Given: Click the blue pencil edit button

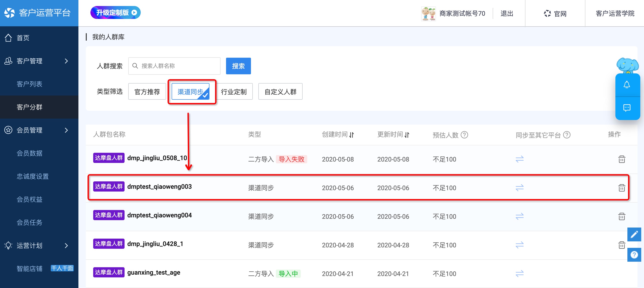Looking at the screenshot, I should click(x=634, y=234).
